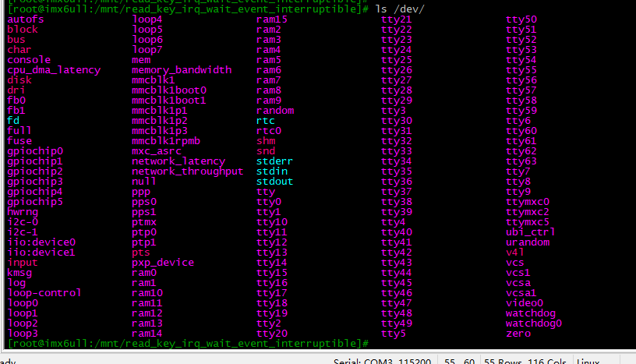Viewport: 636px width, 364px height.
Task: Select the 'i2c-0' entry
Action: [x=23, y=222]
